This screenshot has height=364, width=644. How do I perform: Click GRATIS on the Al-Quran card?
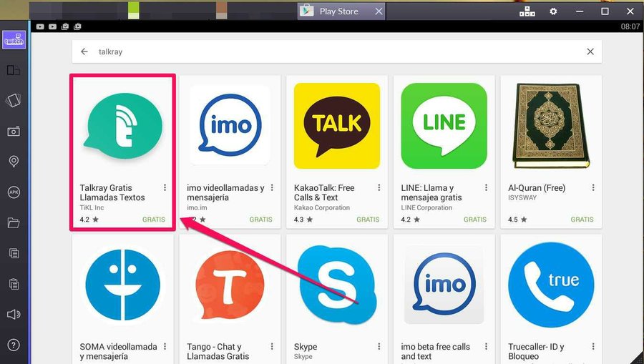point(582,220)
